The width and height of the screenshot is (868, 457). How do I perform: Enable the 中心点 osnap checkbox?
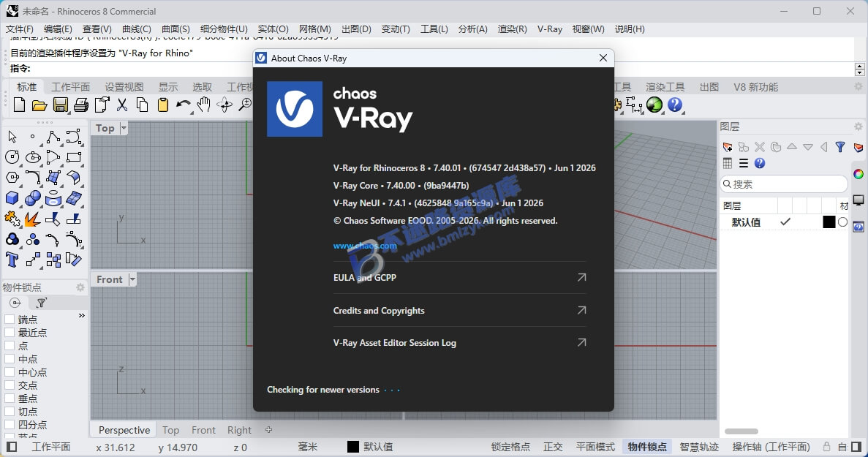[10, 371]
